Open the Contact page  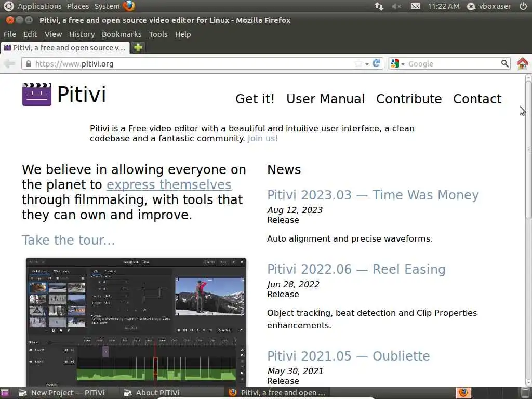click(477, 99)
